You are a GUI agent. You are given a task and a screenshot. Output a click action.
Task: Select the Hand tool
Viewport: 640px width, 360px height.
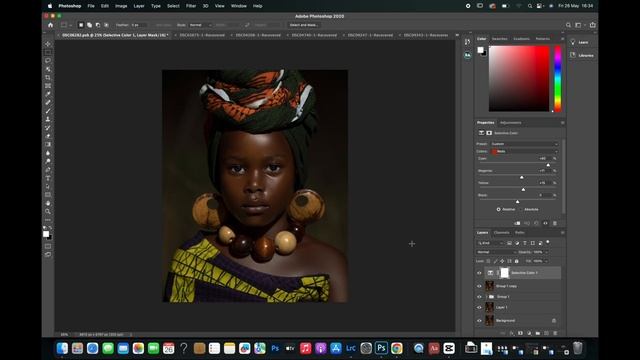(48, 203)
